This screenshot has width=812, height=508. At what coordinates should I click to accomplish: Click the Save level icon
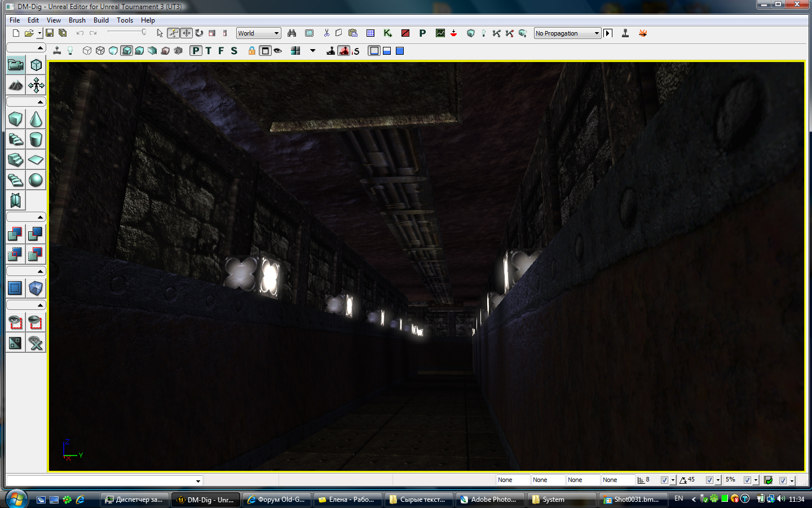[50, 33]
